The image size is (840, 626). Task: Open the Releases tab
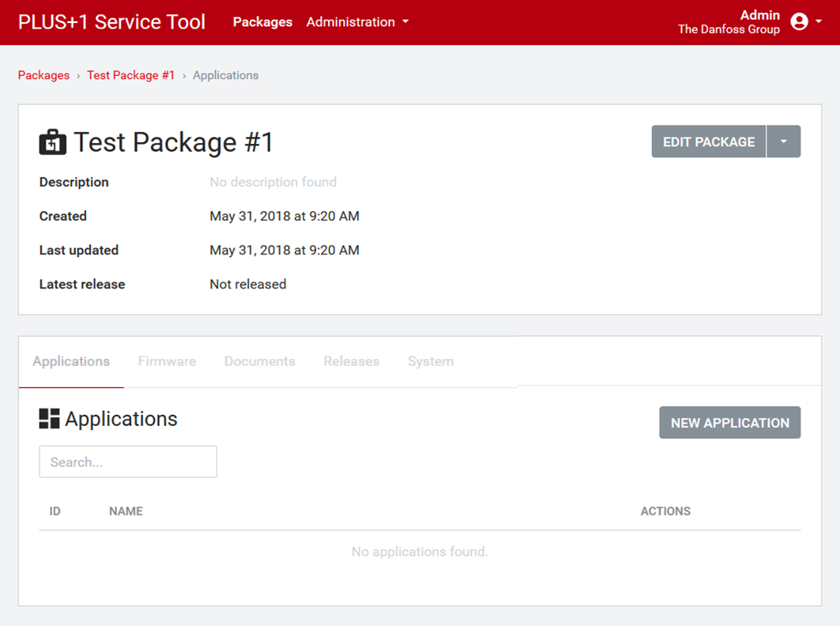[x=351, y=361]
